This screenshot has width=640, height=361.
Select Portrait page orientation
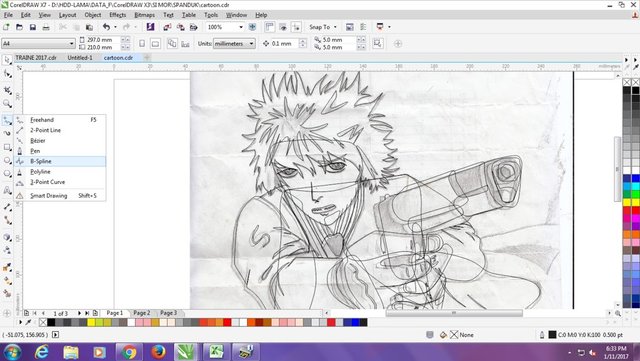tap(142, 43)
